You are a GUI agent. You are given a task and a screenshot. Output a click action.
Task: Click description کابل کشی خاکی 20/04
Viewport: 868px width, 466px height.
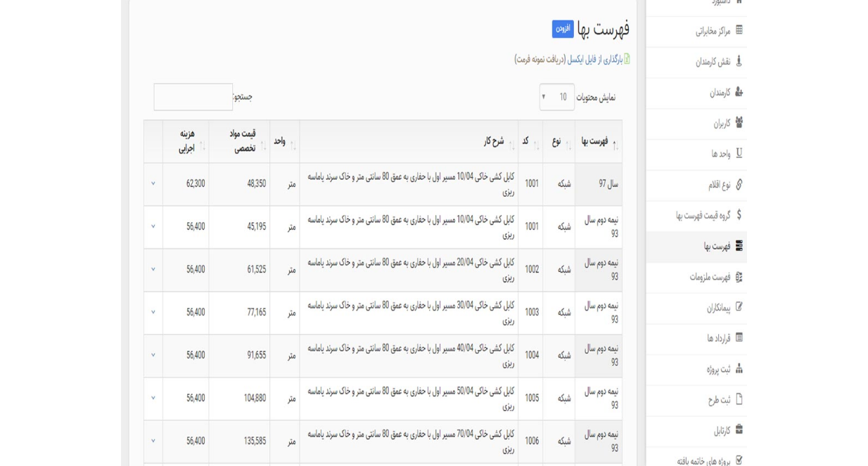[411, 269]
